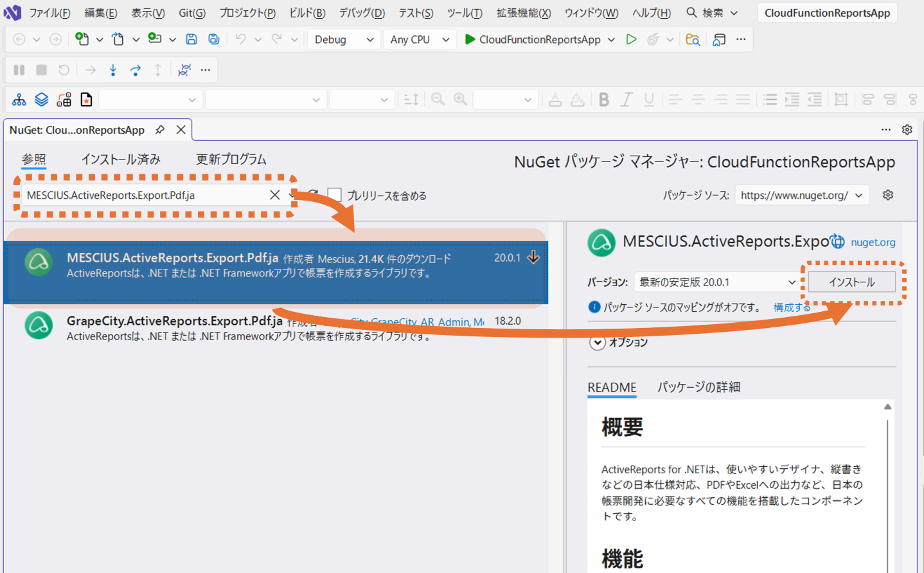This screenshot has height=573, width=924.
Task: Open the nuget.org link
Action: pos(873,242)
